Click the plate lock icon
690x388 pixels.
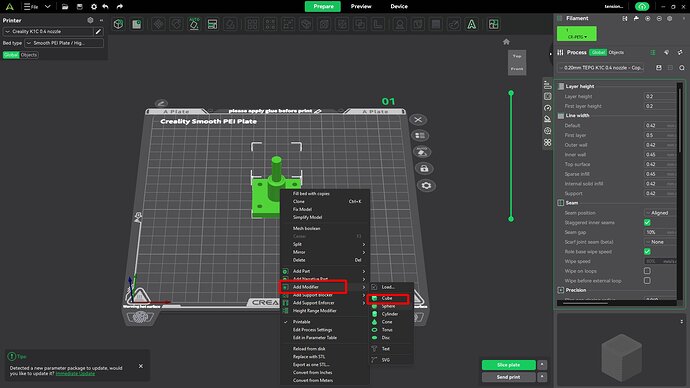(x=424, y=168)
